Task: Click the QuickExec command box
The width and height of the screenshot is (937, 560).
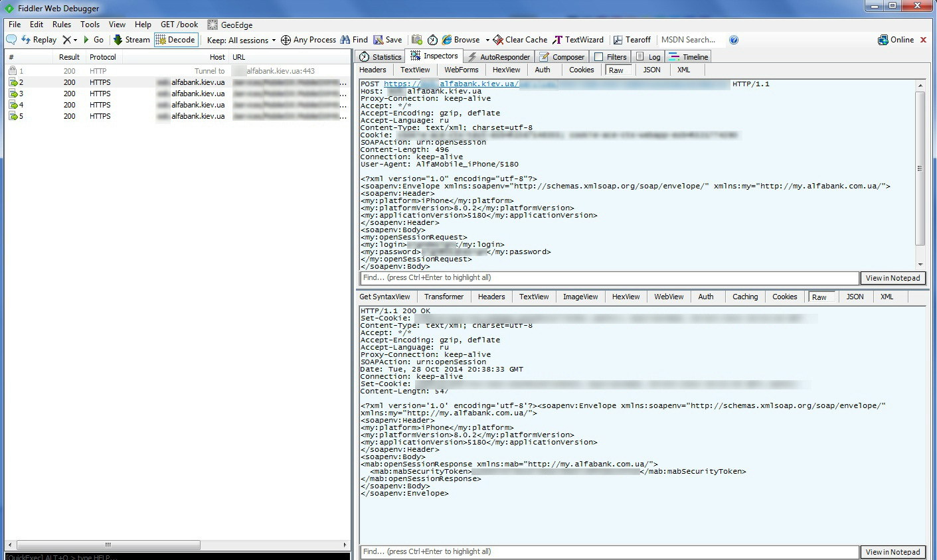Action: click(177, 556)
